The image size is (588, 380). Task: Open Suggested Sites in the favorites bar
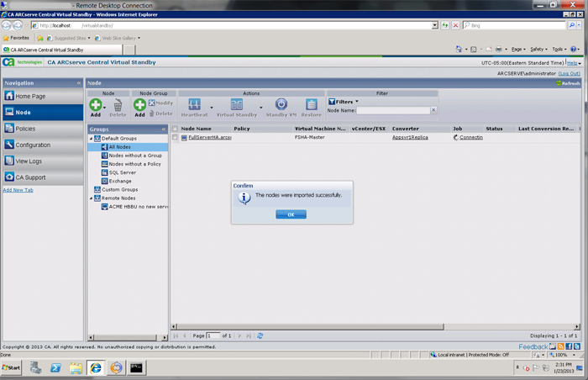pyautogui.click(x=68, y=38)
